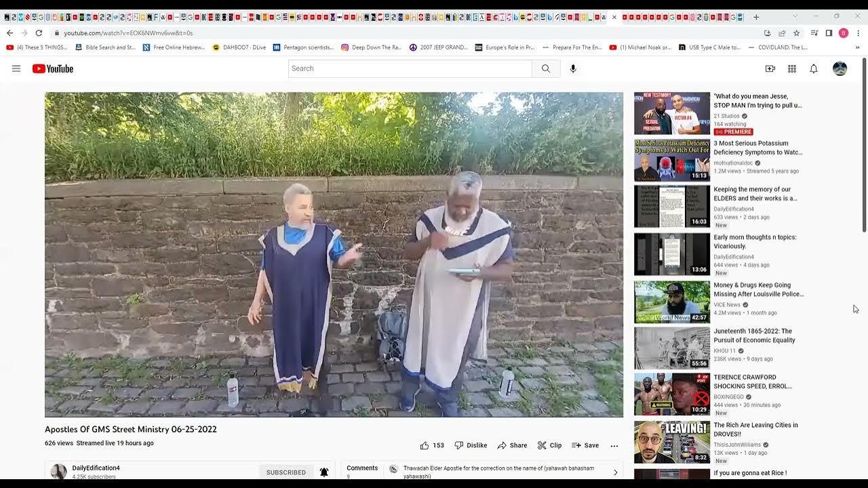868x488 pixels.
Task: Open the YouTube guide hamburger menu
Action: [16, 68]
